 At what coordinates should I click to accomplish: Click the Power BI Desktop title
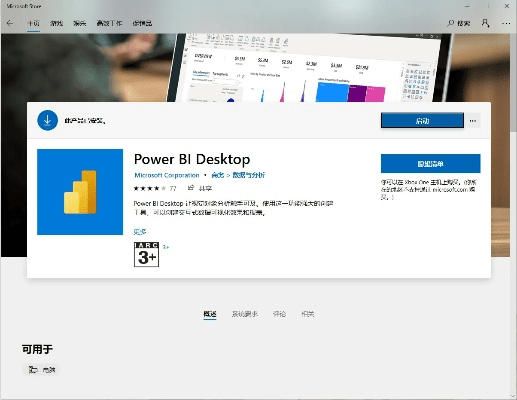point(192,159)
